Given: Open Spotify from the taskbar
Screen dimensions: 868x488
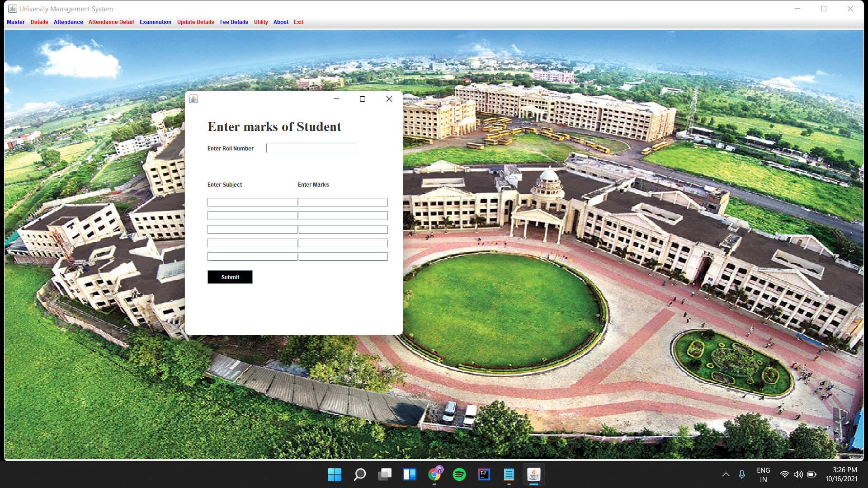Looking at the screenshot, I should [459, 474].
